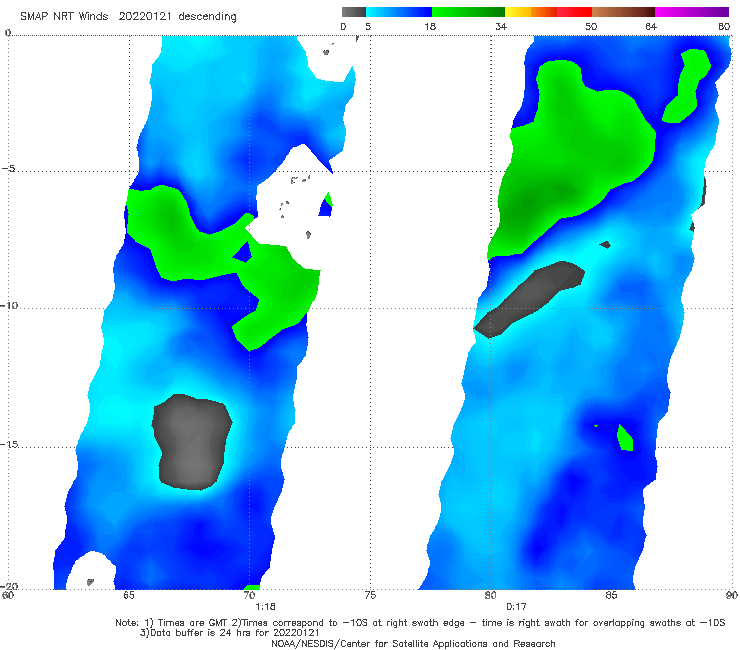Click the date "20220121" in the title

point(145,17)
